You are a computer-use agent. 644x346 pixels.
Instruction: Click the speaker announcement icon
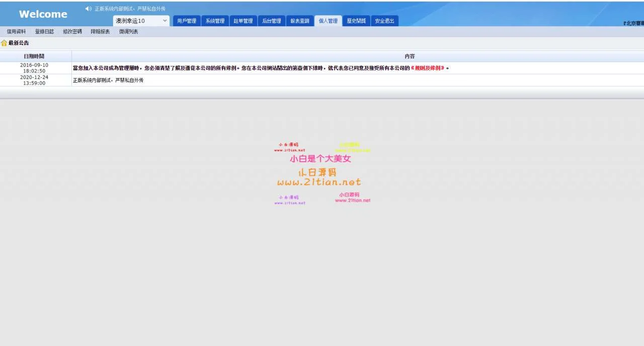point(88,9)
